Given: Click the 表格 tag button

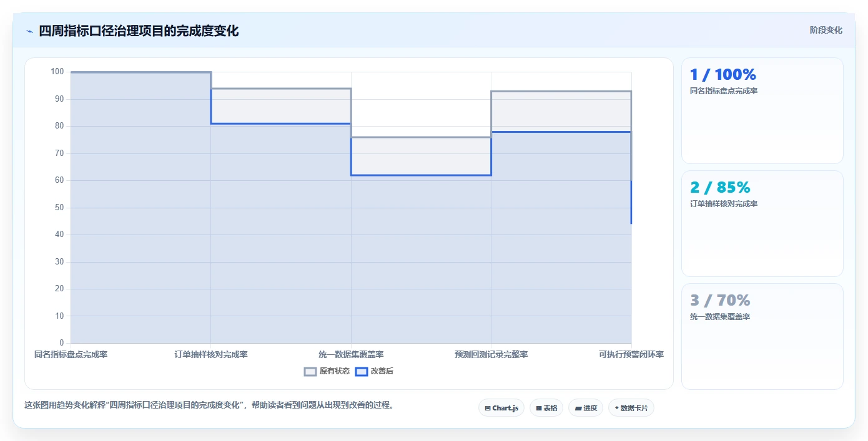Looking at the screenshot, I should tap(546, 408).
